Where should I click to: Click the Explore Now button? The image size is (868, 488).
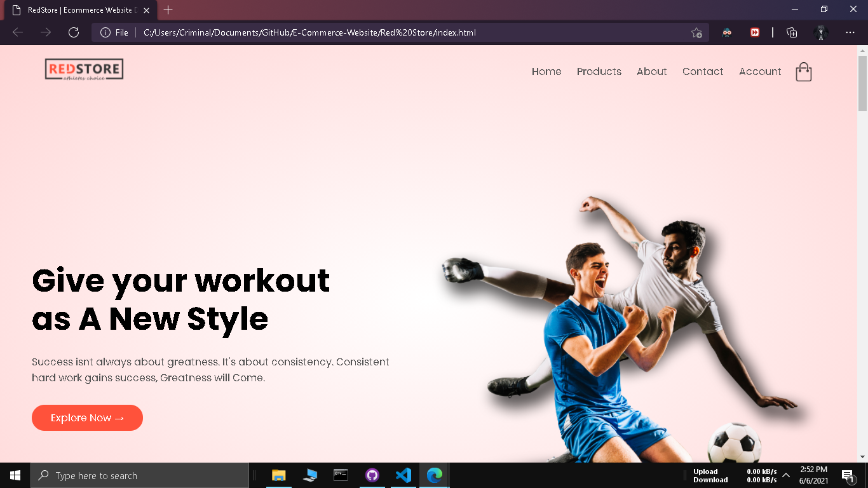(x=87, y=417)
